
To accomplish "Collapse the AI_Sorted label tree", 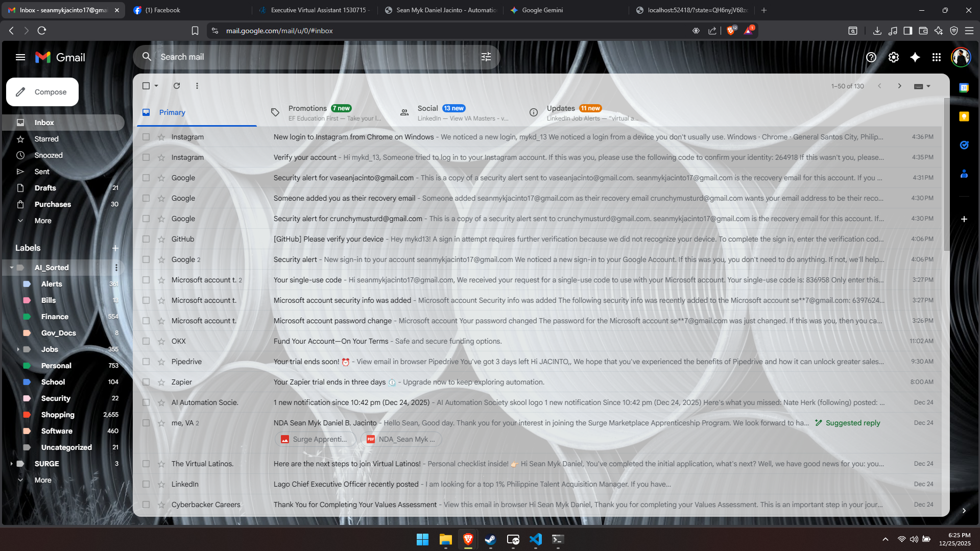I will point(11,268).
